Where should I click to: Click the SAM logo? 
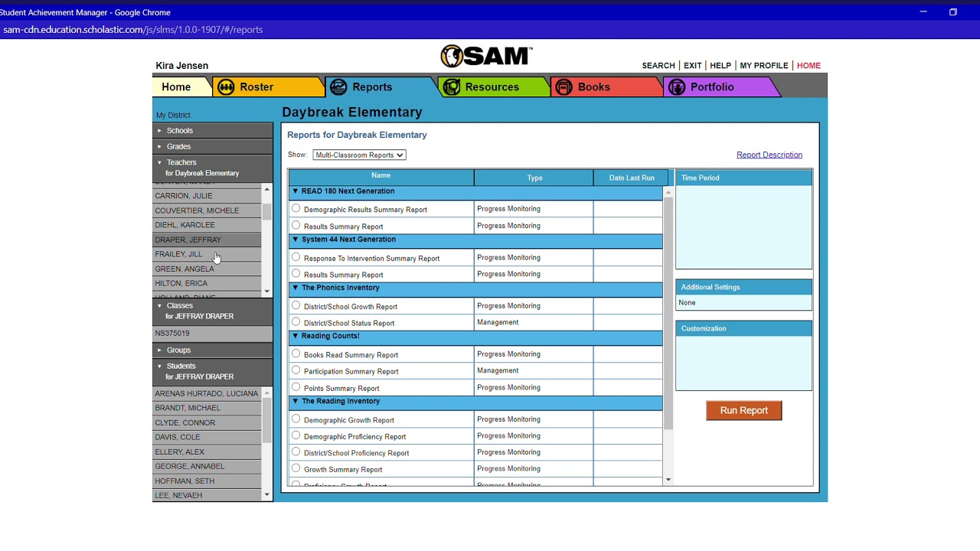tap(486, 56)
